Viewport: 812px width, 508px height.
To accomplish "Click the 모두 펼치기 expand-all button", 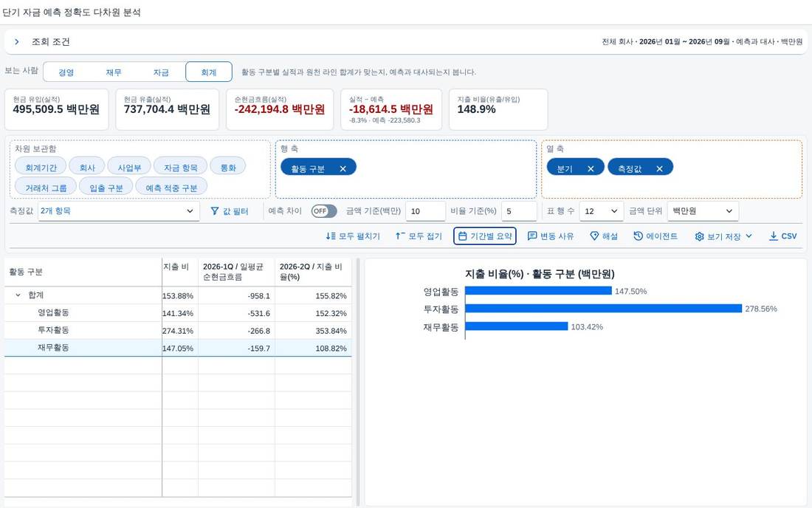I will (353, 236).
